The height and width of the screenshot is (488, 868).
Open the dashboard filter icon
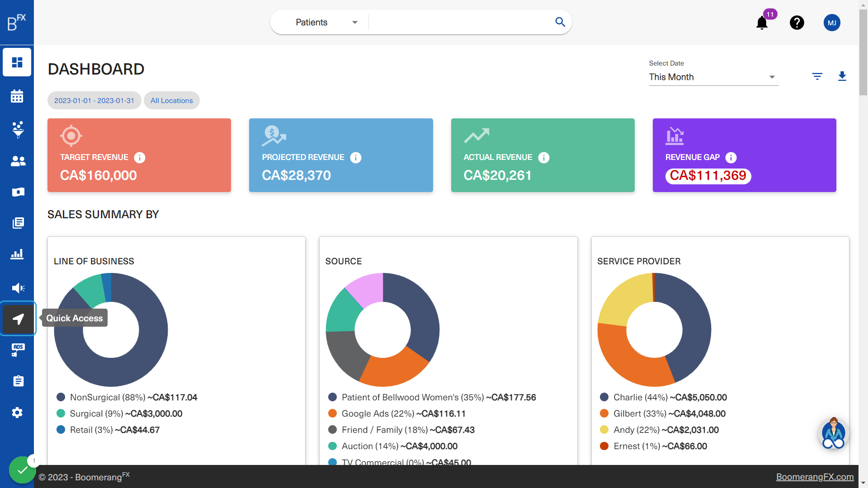[x=817, y=76]
